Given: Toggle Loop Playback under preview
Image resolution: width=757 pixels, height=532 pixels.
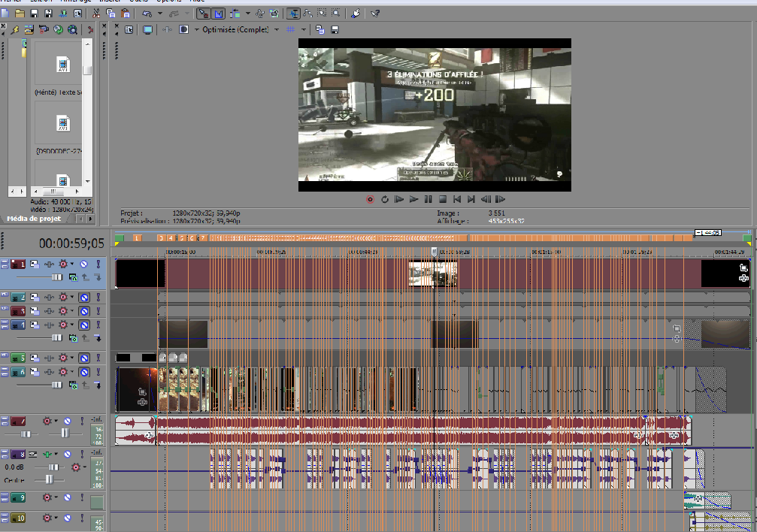Looking at the screenshot, I should pyautogui.click(x=385, y=199).
